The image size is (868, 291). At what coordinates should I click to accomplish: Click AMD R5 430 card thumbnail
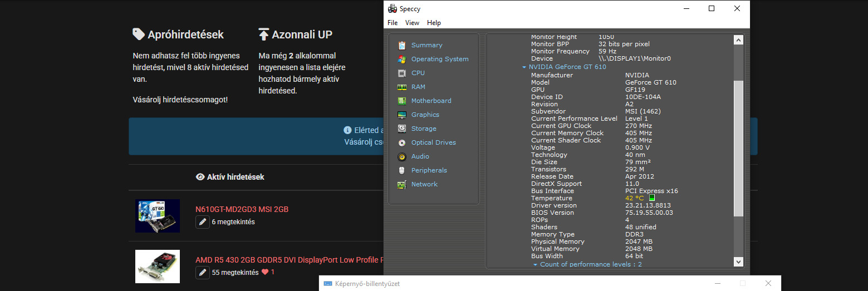[x=158, y=267]
